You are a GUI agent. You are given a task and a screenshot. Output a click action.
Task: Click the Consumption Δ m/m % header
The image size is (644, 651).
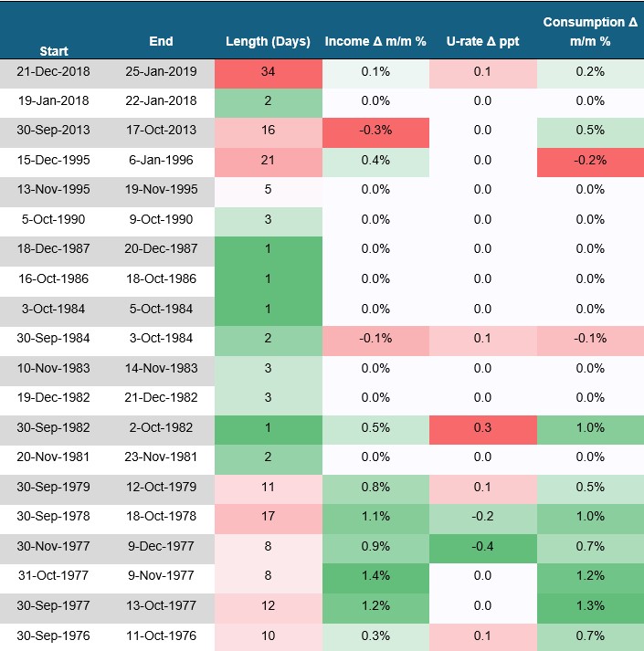coord(590,32)
